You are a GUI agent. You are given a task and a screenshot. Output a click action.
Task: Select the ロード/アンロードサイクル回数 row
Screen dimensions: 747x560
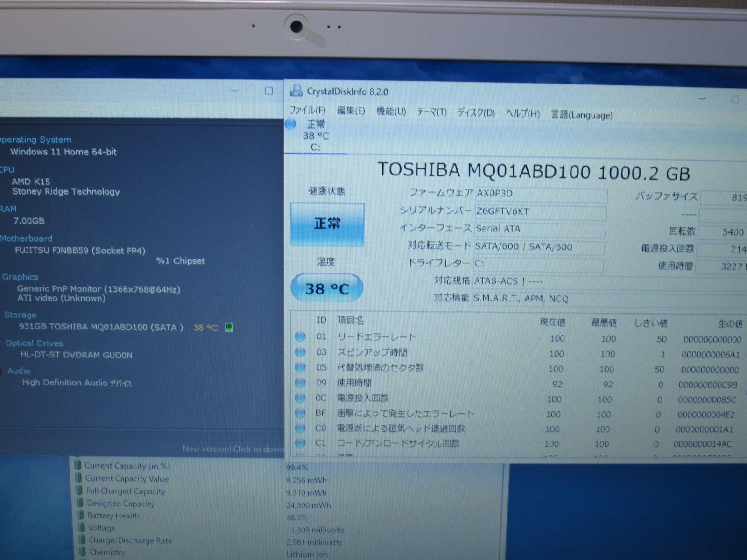coord(518,443)
